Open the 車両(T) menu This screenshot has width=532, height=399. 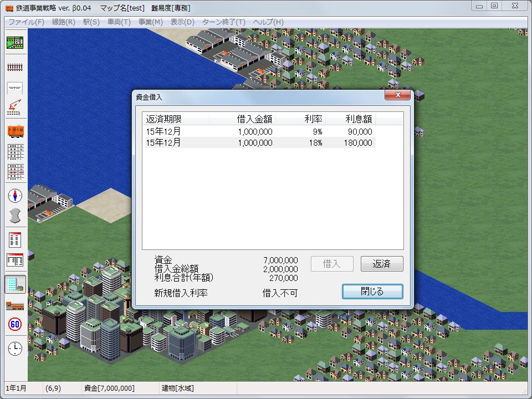pos(119,22)
